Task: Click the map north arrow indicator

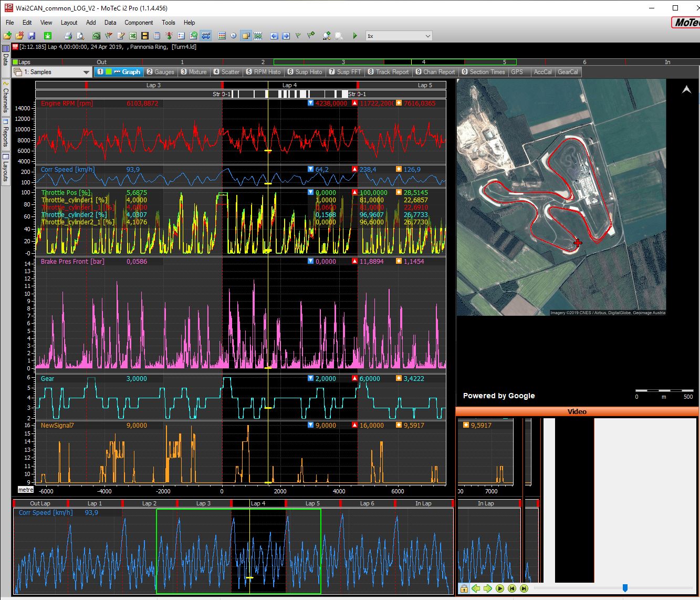Action: pos(686,90)
